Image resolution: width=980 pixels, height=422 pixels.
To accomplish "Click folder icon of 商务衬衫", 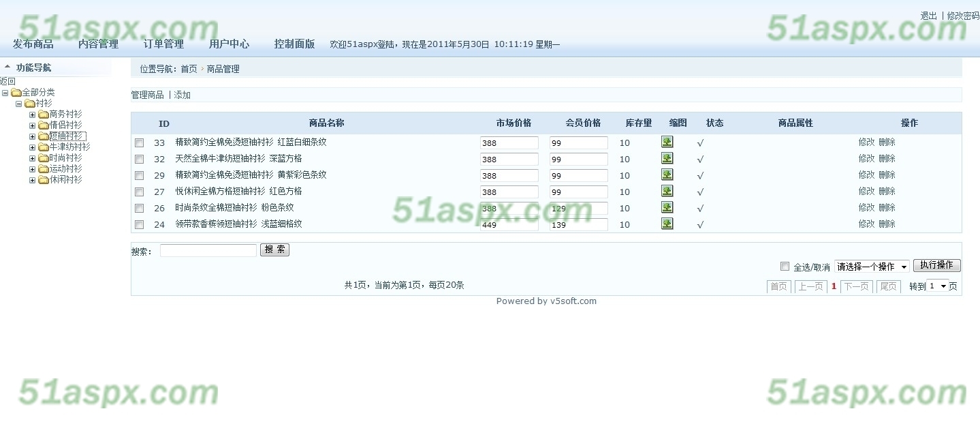I will [44, 115].
